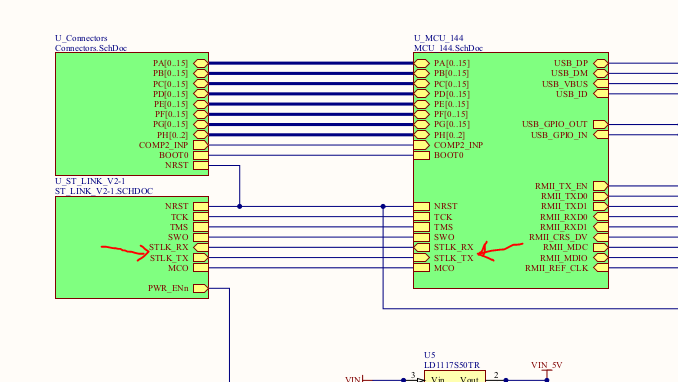Click USB_ID port symbol on U_MCU_144
Image resolution: width=678 pixels, height=382 pixels.
[601, 93]
